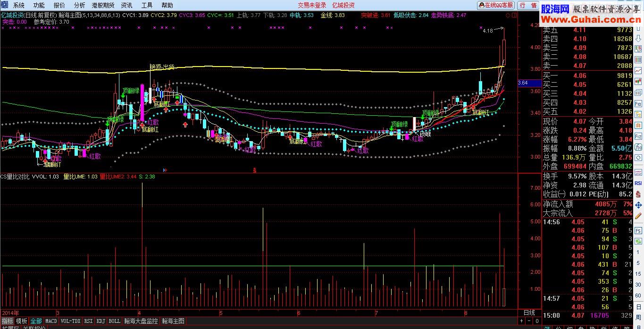Switch to the BOLL indicator tab
Viewport: 644px width, 329px height.
pos(114,321)
